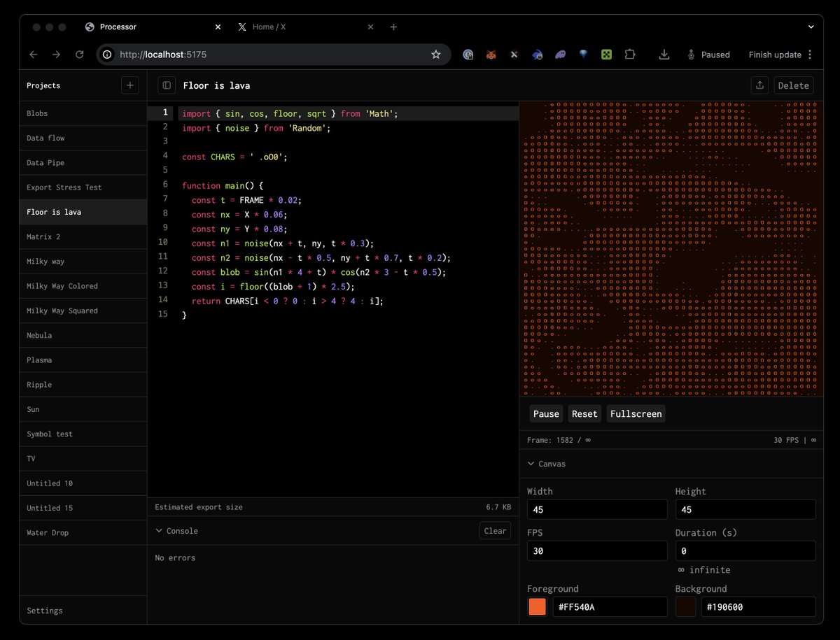The image size is (840, 640).
Task: Open the ghost-shaped purple extension
Action: (561, 55)
